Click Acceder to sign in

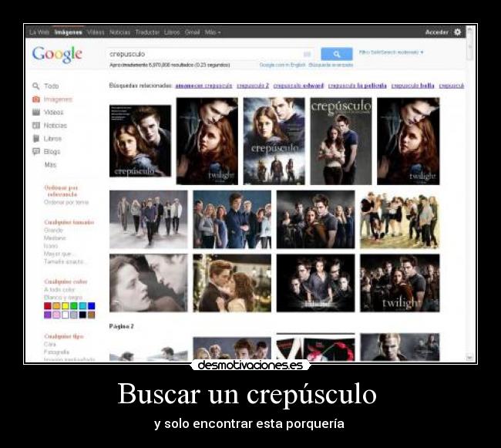tap(437, 32)
